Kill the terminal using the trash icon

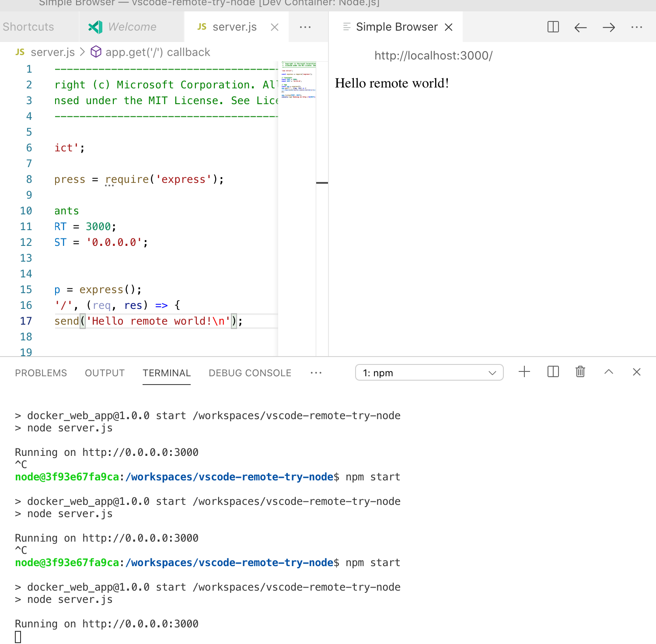580,372
